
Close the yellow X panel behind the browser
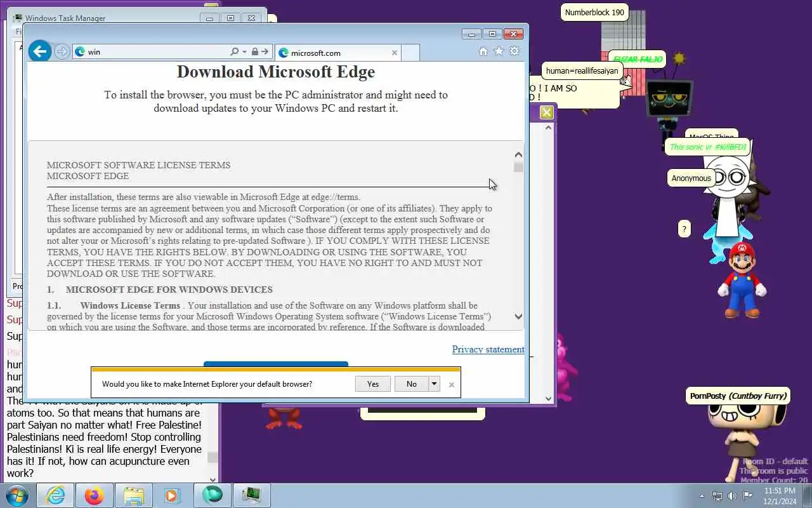point(546,112)
